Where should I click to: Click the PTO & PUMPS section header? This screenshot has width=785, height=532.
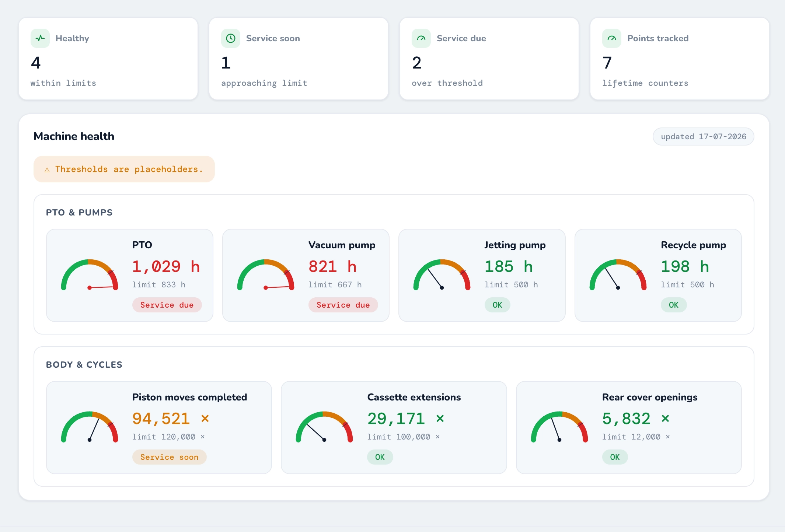79,213
